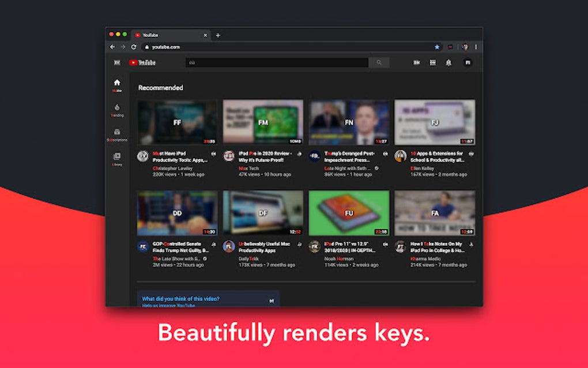The width and height of the screenshot is (588, 368).
Task: Click the browser forward arrow
Action: click(x=123, y=47)
